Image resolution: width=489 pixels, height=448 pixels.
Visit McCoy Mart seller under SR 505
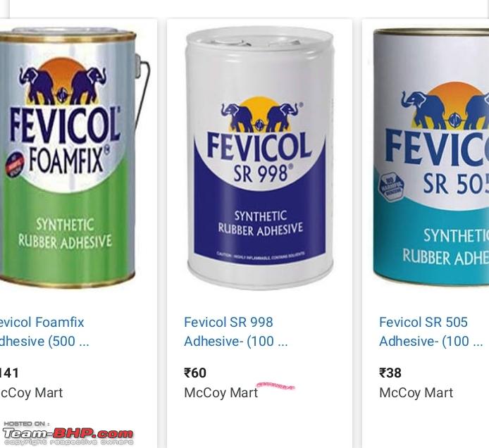(x=416, y=393)
